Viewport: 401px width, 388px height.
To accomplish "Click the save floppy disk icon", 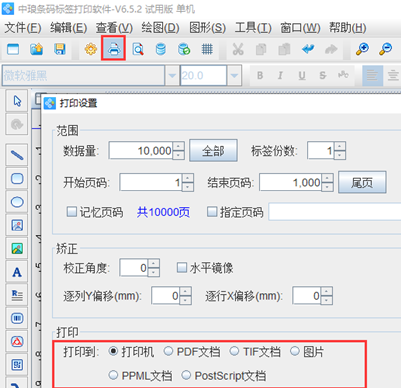I will [60, 49].
